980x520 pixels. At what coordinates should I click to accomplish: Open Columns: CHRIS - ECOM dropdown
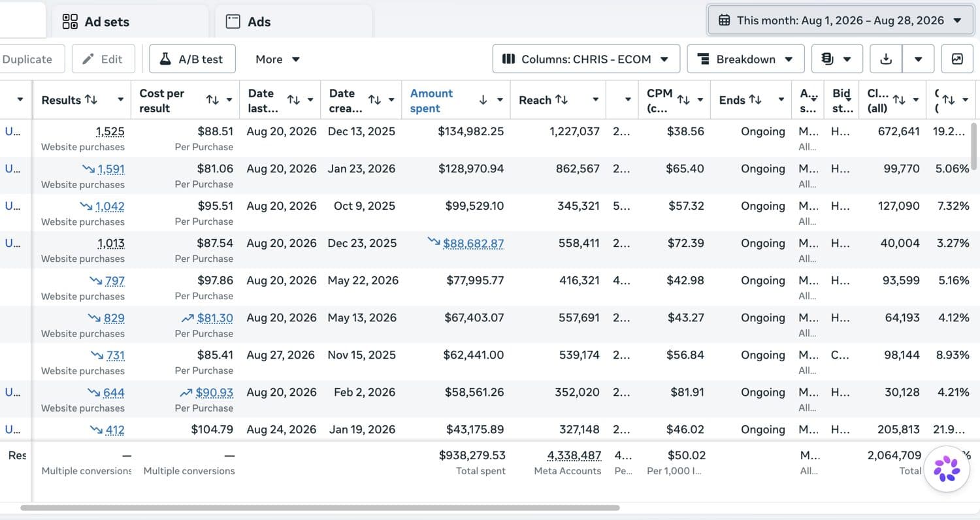coord(586,59)
